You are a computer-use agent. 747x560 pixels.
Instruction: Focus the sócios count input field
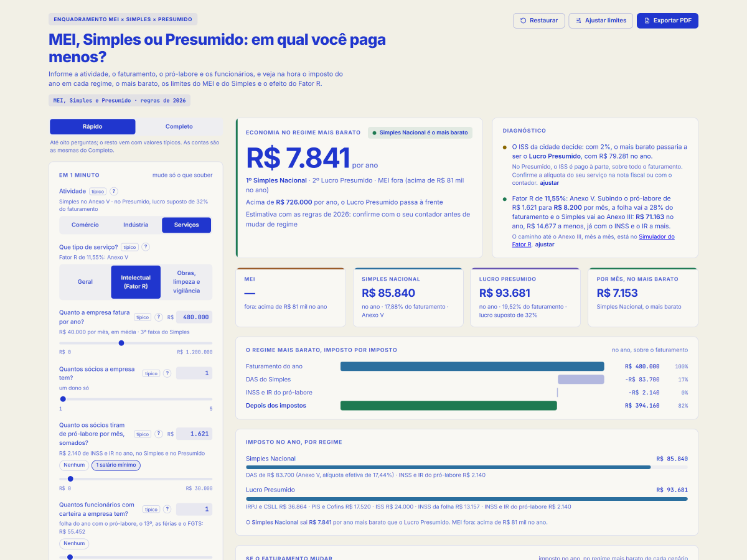[x=194, y=373]
